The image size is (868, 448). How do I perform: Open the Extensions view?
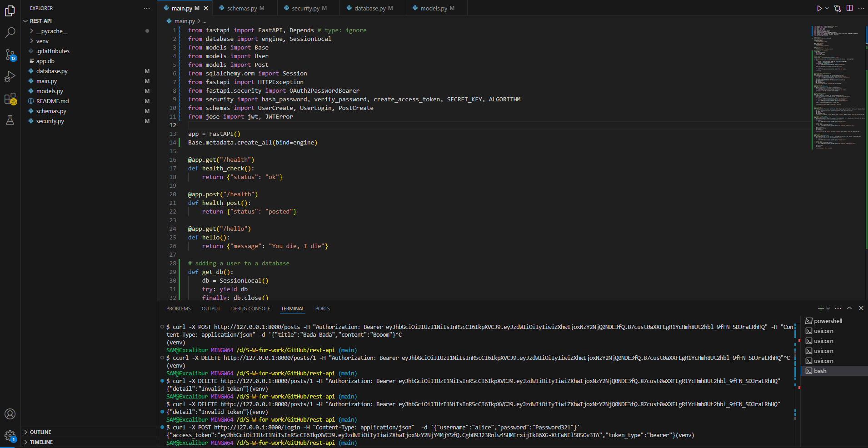point(10,99)
